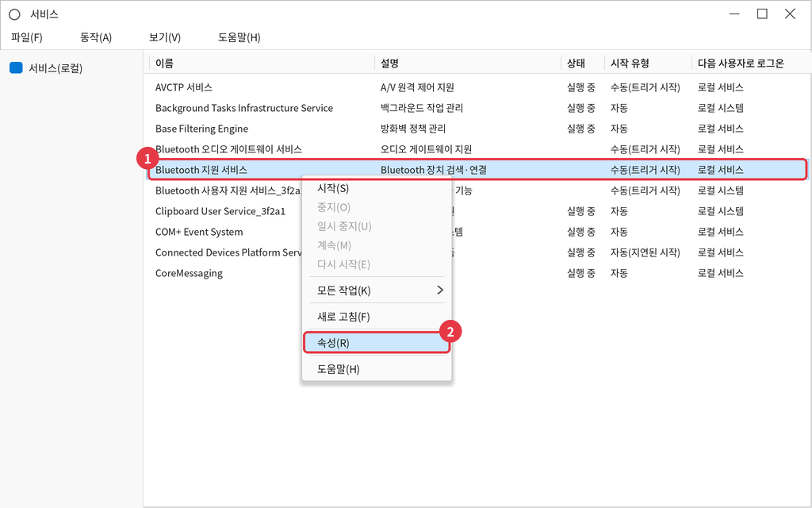Choose 도움말(H) in the context menu
The width and height of the screenshot is (812, 508).
click(x=377, y=369)
